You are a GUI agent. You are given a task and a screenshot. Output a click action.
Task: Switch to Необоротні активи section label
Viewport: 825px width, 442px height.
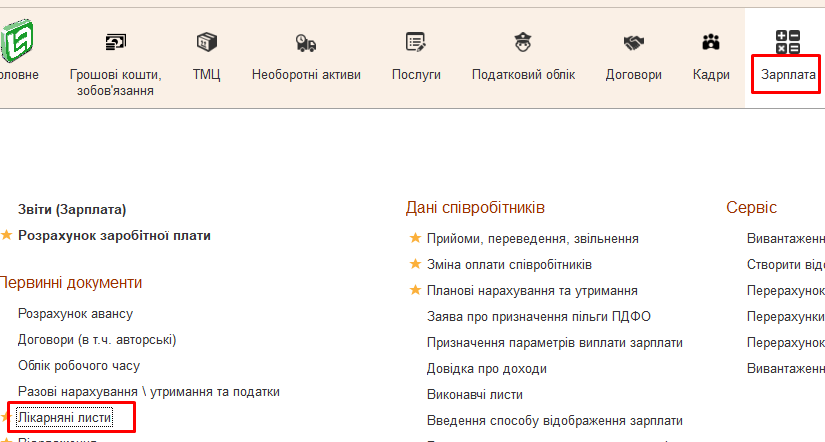tap(306, 75)
